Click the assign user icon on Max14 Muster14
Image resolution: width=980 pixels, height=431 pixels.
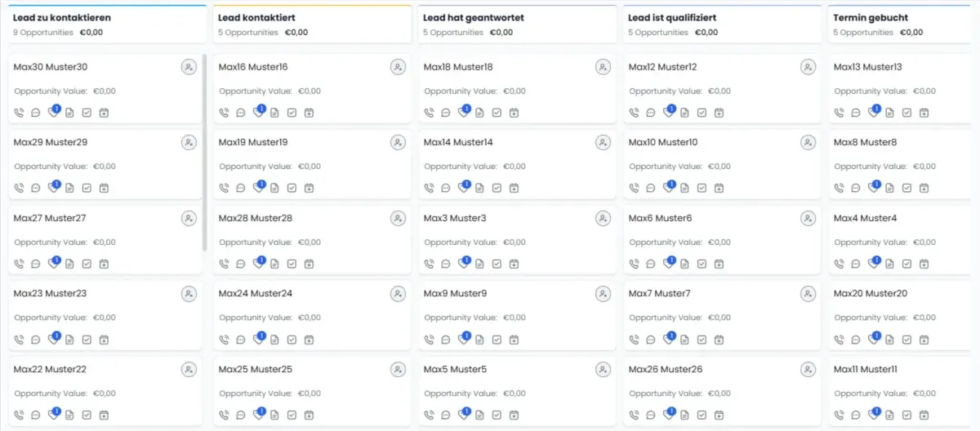pos(603,143)
